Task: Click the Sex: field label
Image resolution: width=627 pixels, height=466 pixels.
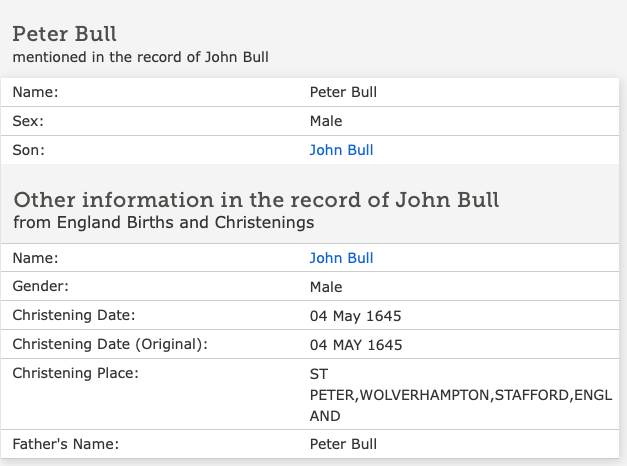Action: click(x=28, y=121)
